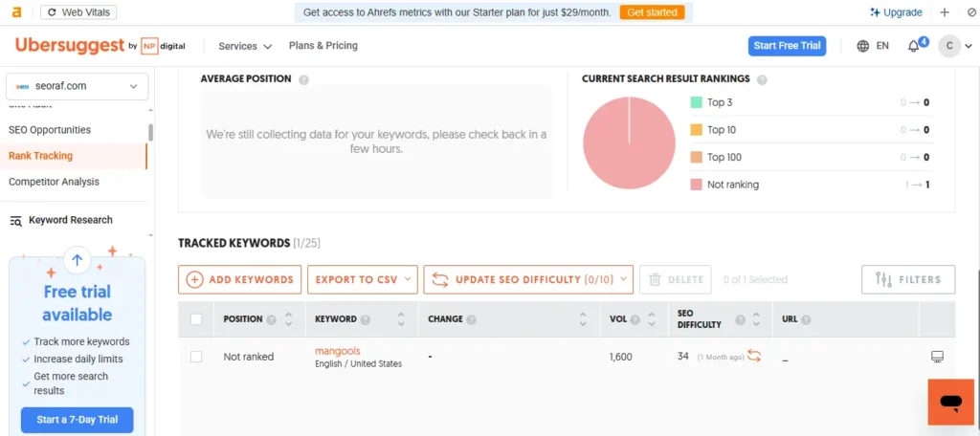Toggle the select-all header checkbox
980x436 pixels.
196,319
